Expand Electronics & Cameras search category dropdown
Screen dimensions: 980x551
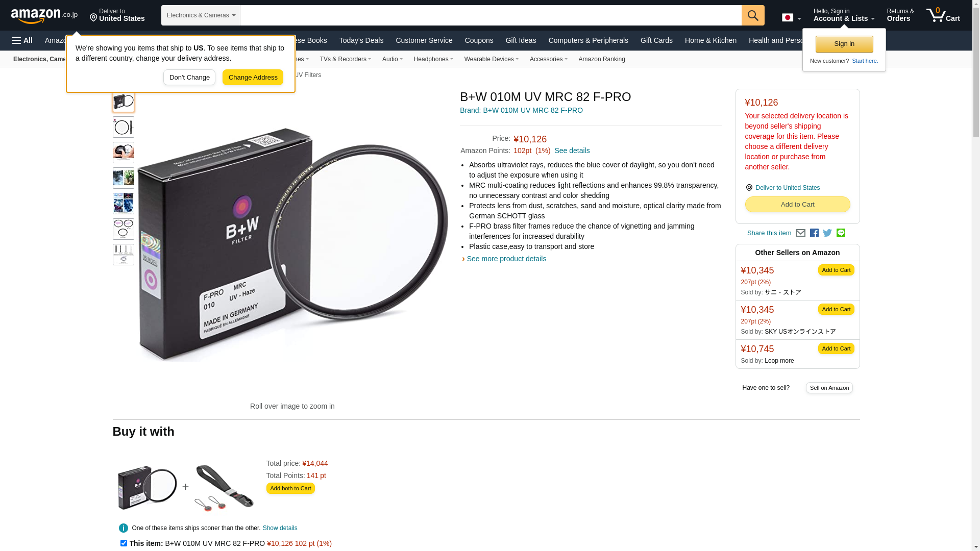coord(201,15)
